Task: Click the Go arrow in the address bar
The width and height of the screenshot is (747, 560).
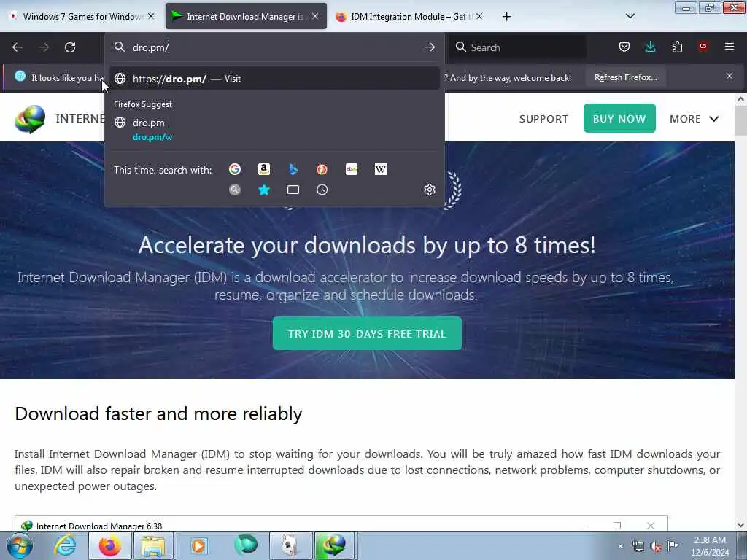Action: (x=429, y=47)
